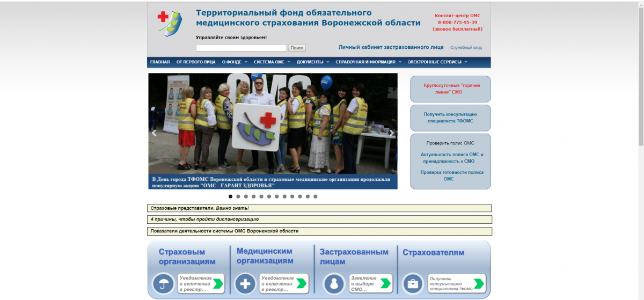This screenshot has height=300, width=644.
Task: Click the search text input field
Action: pyautogui.click(x=241, y=48)
